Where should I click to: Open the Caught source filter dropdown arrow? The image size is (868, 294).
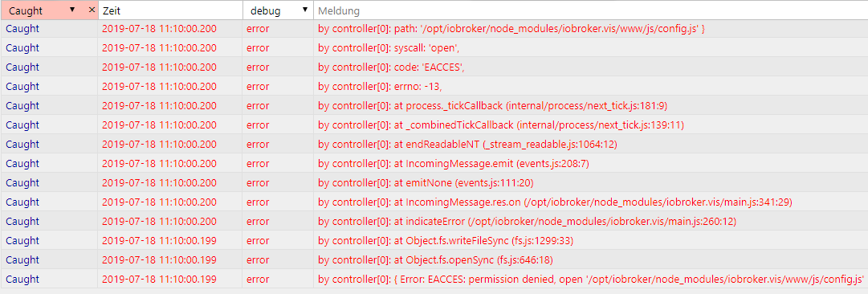coord(73,10)
